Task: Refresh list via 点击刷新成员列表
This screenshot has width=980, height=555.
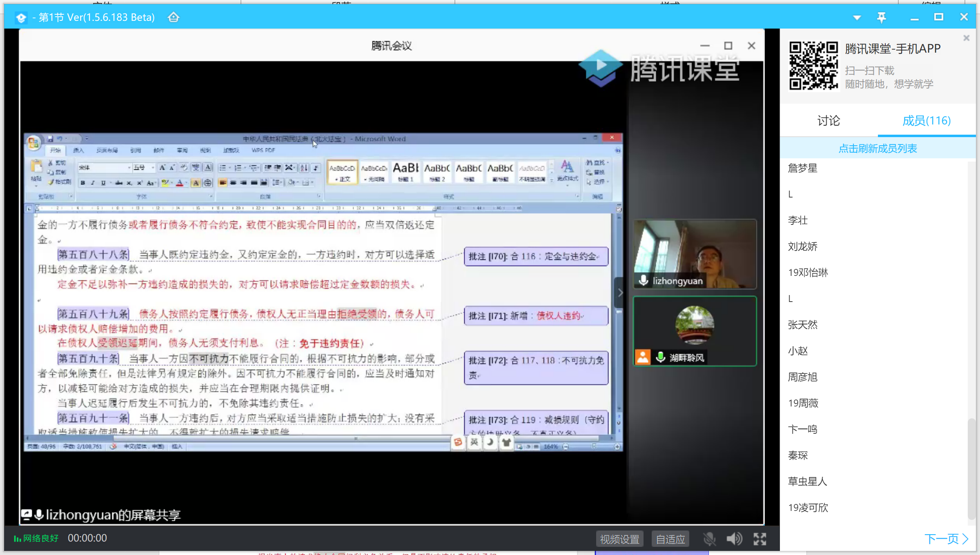Action: point(878,149)
